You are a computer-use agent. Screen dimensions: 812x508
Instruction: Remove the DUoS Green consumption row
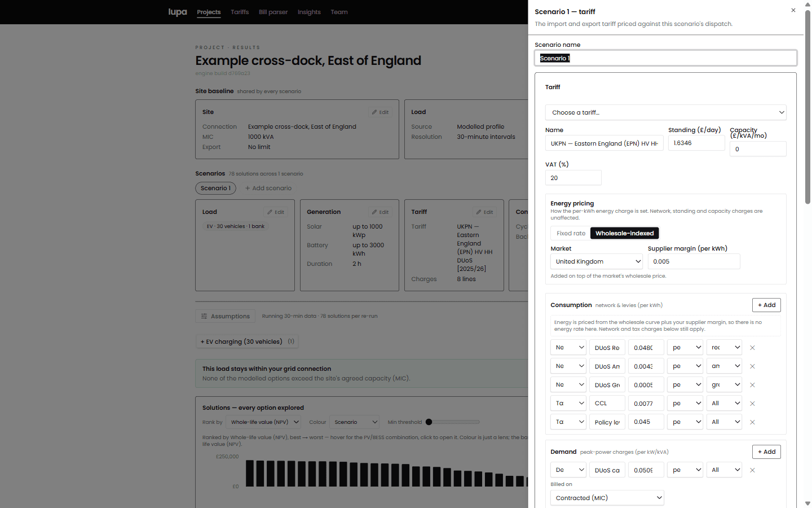pos(752,385)
